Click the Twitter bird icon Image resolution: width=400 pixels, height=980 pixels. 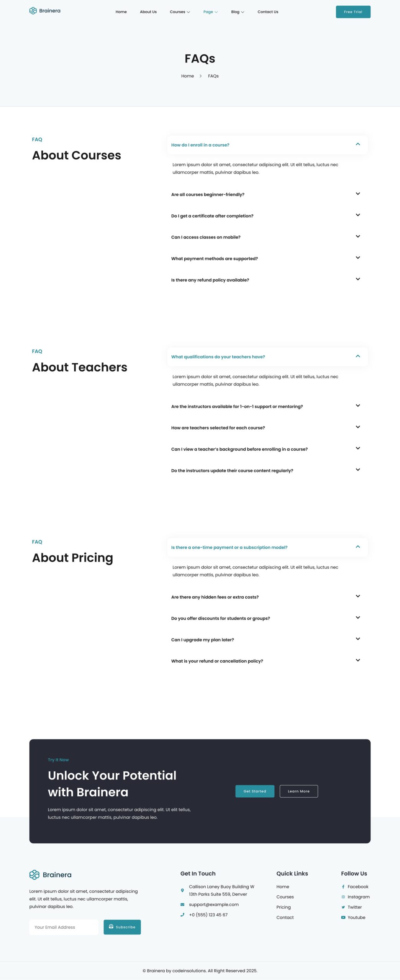(x=343, y=907)
